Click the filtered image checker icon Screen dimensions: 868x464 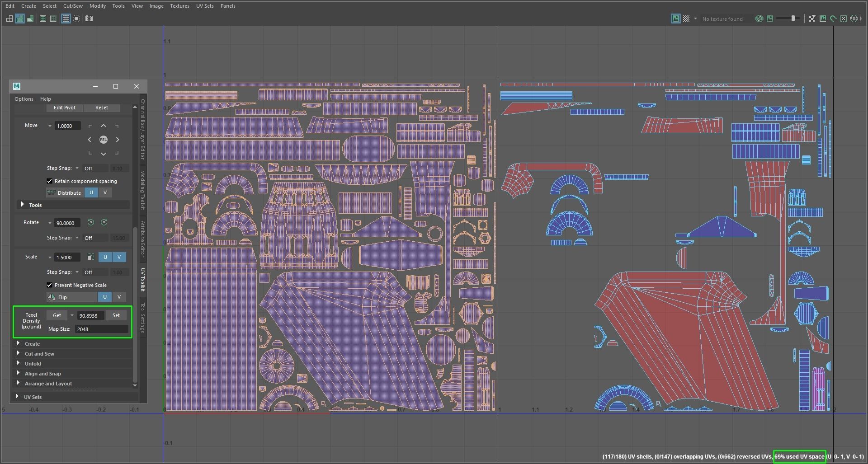point(812,19)
